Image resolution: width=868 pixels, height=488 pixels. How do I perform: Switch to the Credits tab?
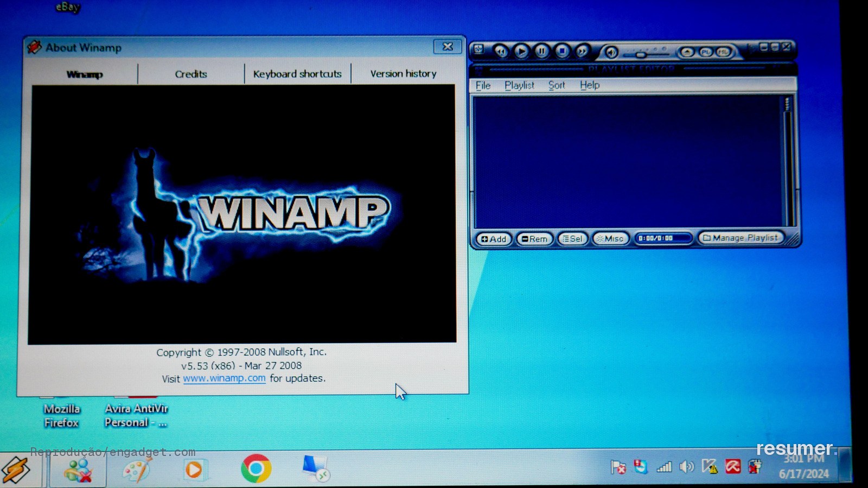pos(191,74)
